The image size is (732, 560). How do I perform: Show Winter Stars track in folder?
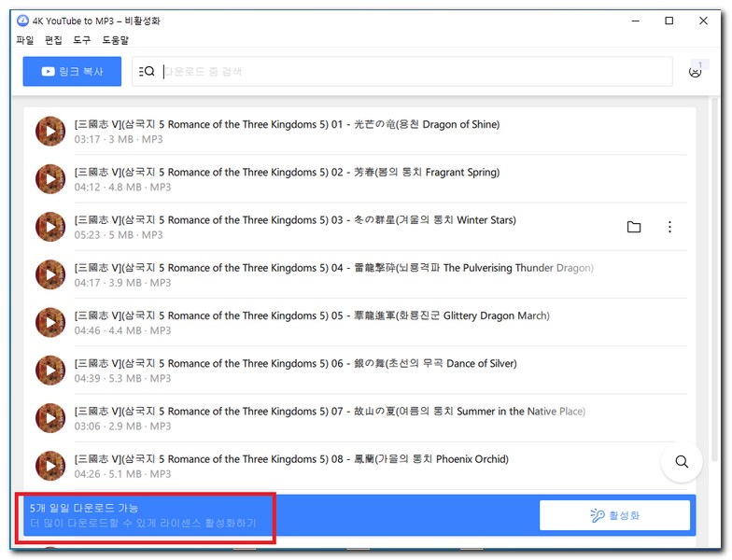click(x=633, y=227)
